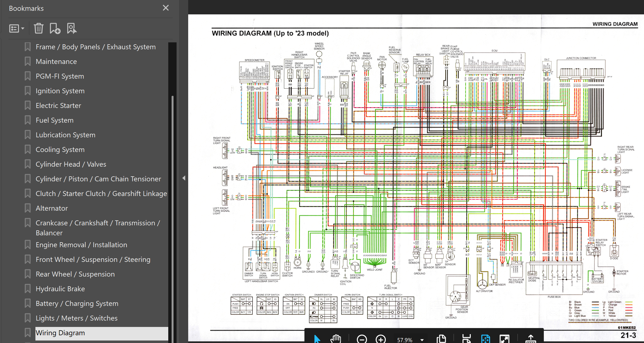This screenshot has width=644, height=343.
Task: Click bookmark icon beside Alternator
Action: (x=27, y=208)
